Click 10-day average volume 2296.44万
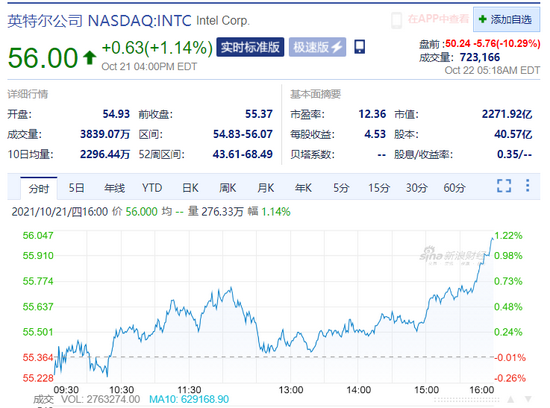550x408 pixels. pos(105,154)
